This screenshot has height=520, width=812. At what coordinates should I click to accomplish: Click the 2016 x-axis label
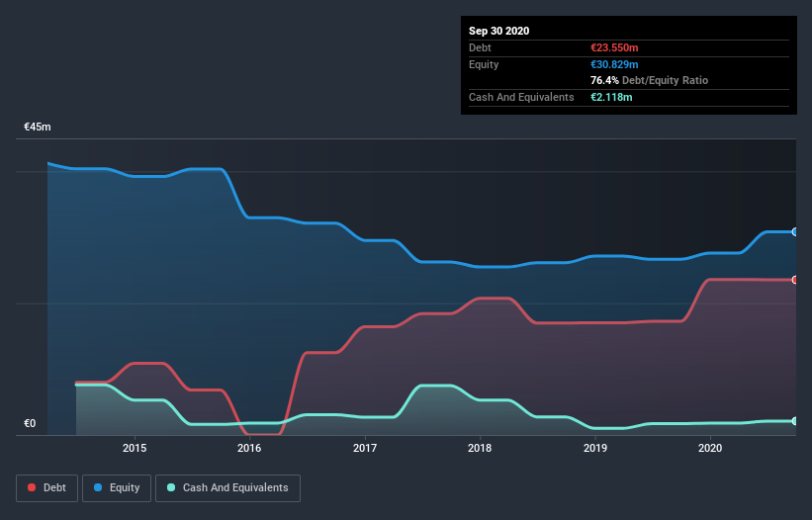pos(249,448)
